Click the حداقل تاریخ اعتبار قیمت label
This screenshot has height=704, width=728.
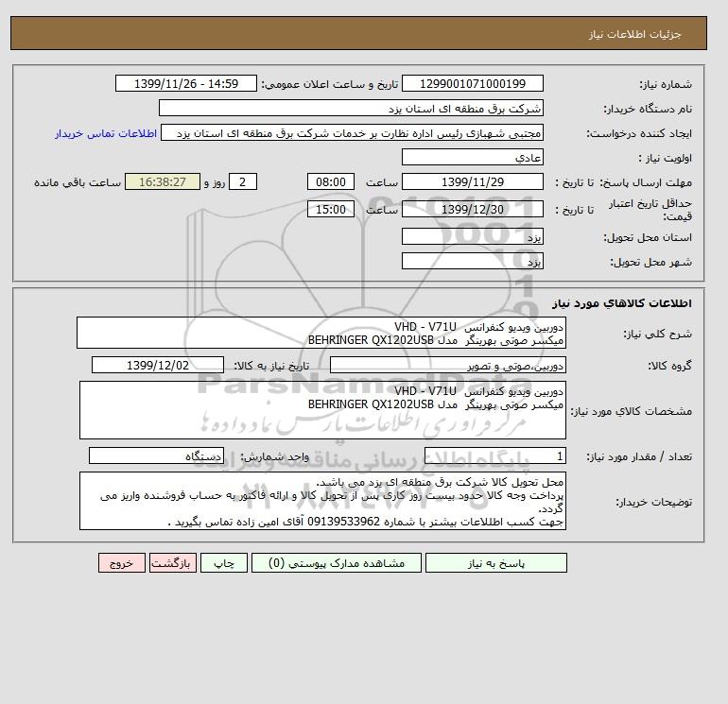[650, 210]
